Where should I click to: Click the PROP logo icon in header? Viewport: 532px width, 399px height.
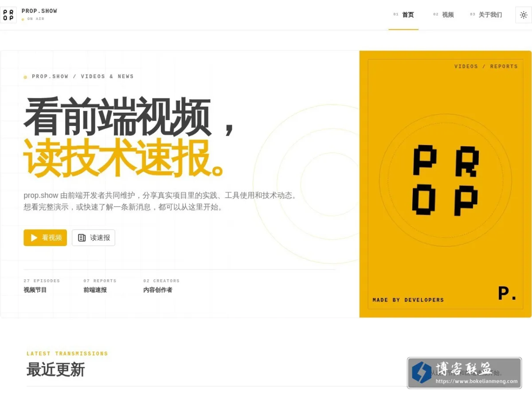click(8, 15)
